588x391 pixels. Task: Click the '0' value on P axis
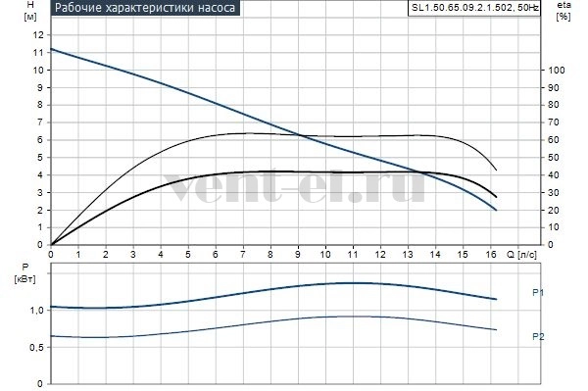tap(40, 384)
